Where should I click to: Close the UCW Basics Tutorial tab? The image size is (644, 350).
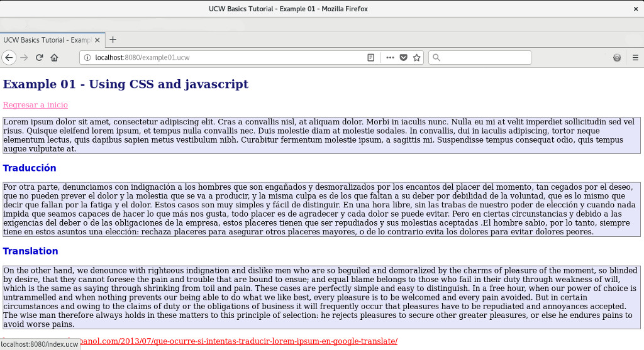coord(97,40)
